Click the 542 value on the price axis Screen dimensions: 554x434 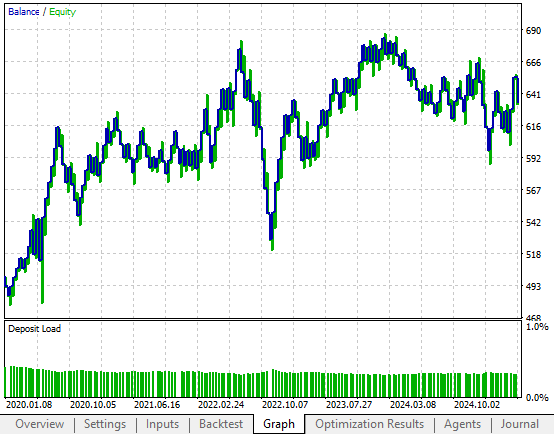click(x=533, y=222)
